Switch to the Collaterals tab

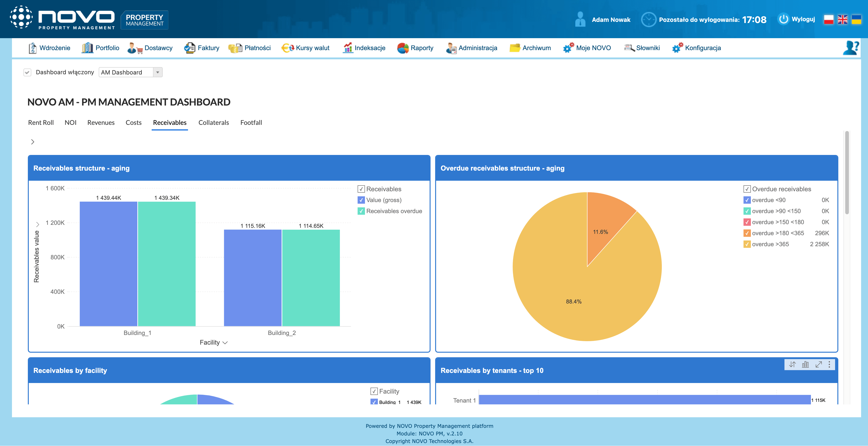point(214,123)
